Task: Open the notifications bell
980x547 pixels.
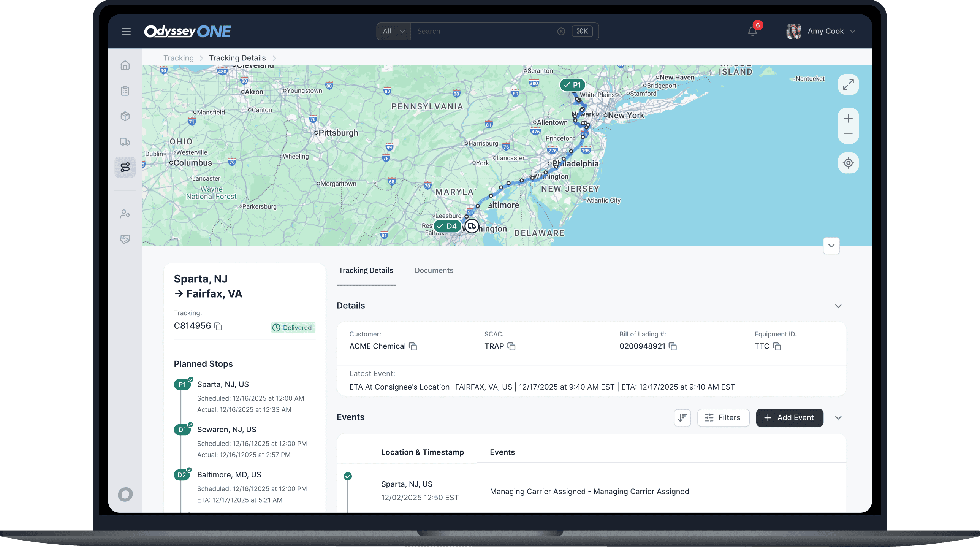Action: 752,31
